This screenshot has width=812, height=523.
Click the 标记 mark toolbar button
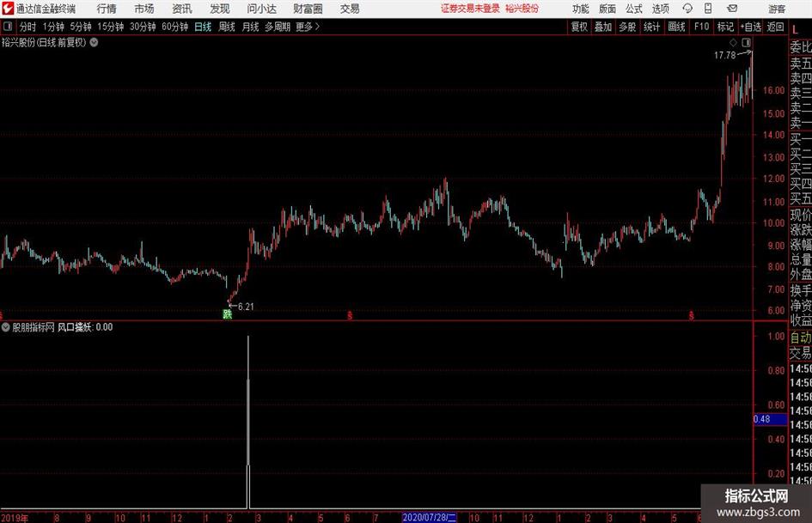tap(725, 27)
